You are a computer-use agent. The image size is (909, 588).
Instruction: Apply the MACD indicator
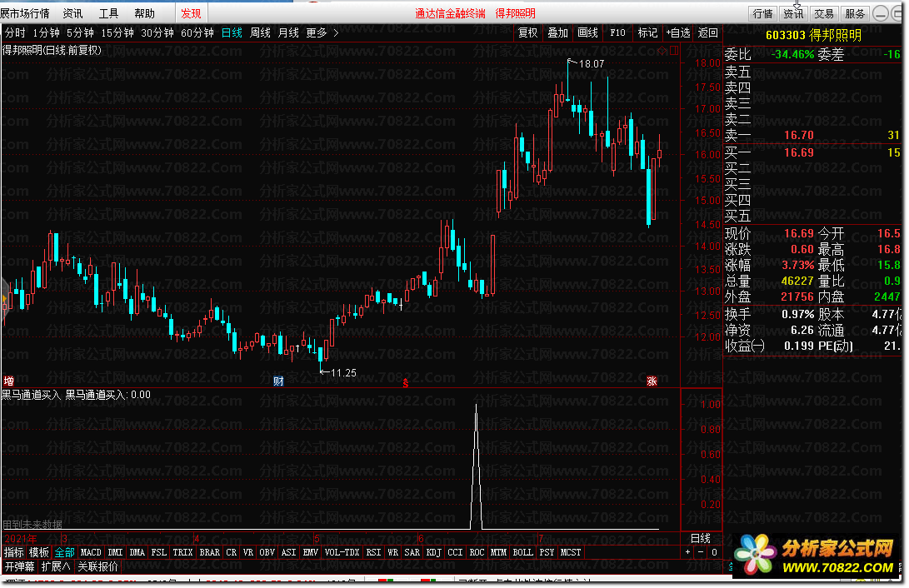click(91, 552)
